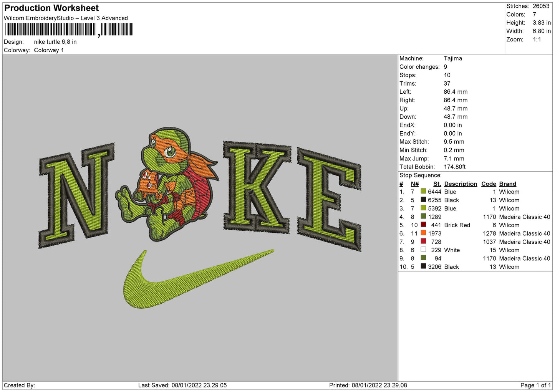The image size is (555, 392).
Task: Click the black swatch for stop 10
Action: pos(423,266)
